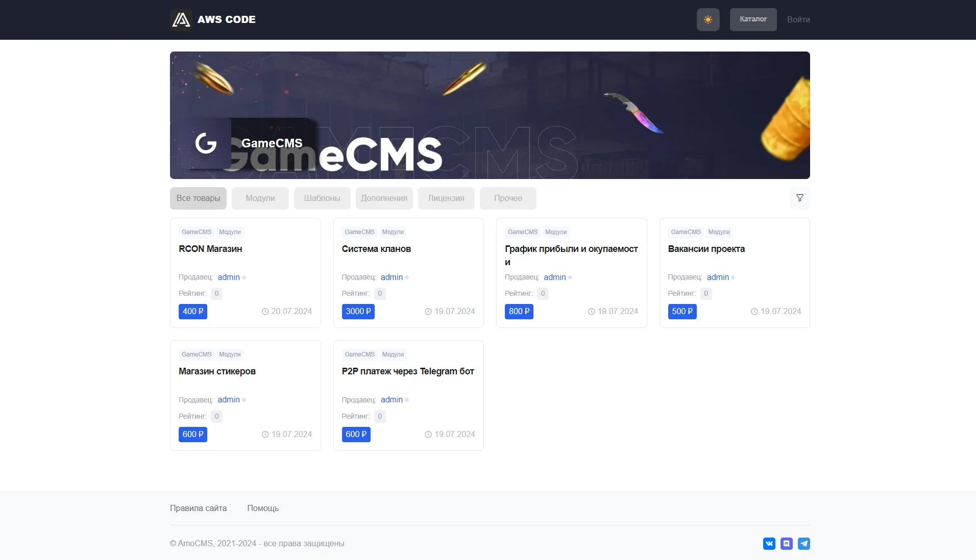Open the VK social icon
The width and height of the screenshot is (976, 560).
click(769, 544)
